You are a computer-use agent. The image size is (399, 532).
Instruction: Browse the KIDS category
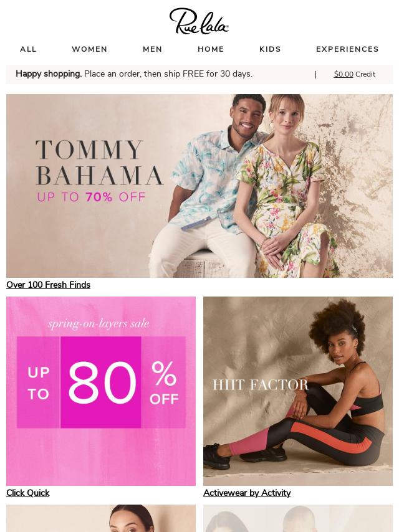click(271, 49)
